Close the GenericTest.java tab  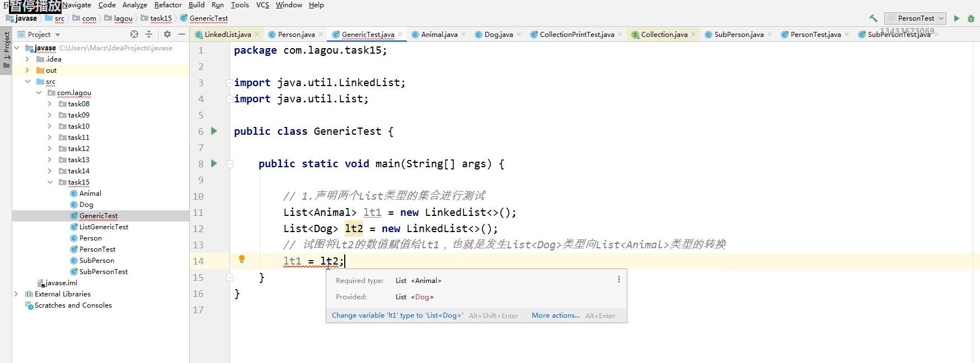coord(400,35)
